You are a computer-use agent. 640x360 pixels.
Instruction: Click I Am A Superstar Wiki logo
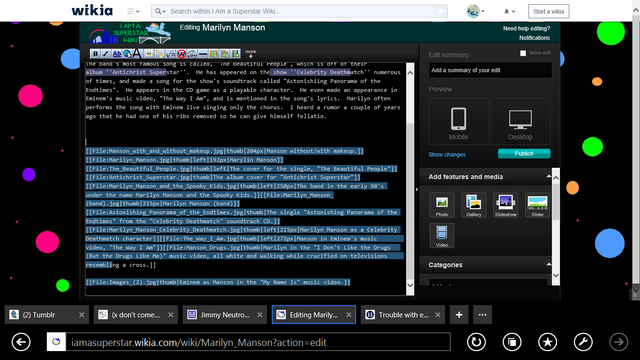(130, 33)
